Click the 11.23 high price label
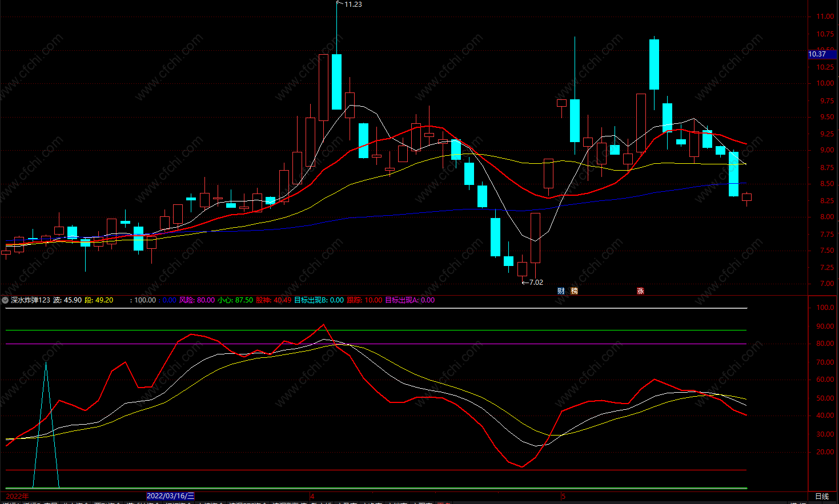839x504 pixels. pos(353,5)
